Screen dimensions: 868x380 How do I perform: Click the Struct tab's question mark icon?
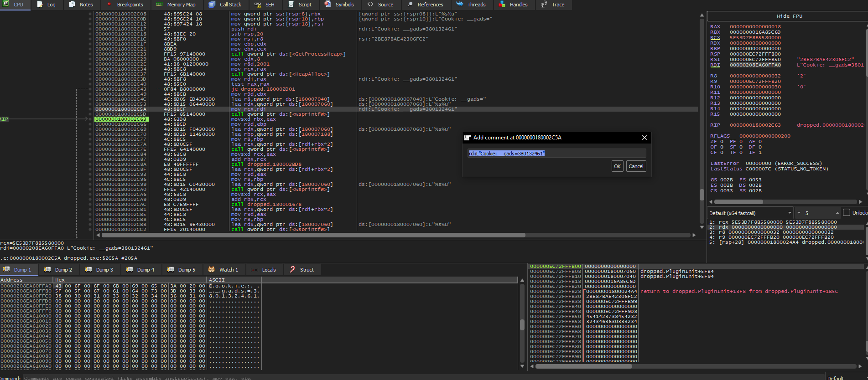292,270
